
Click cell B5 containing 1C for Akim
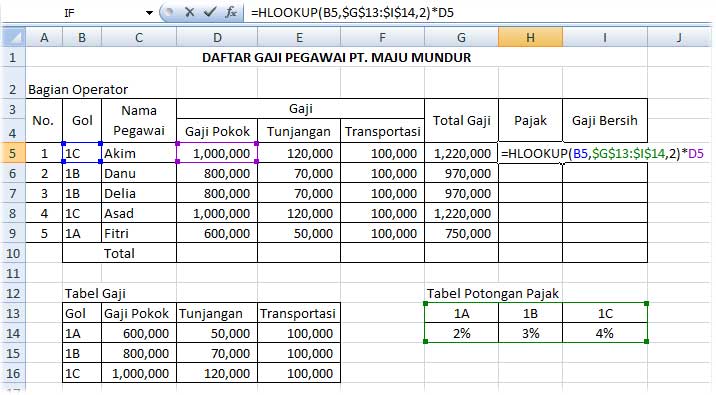pos(82,153)
